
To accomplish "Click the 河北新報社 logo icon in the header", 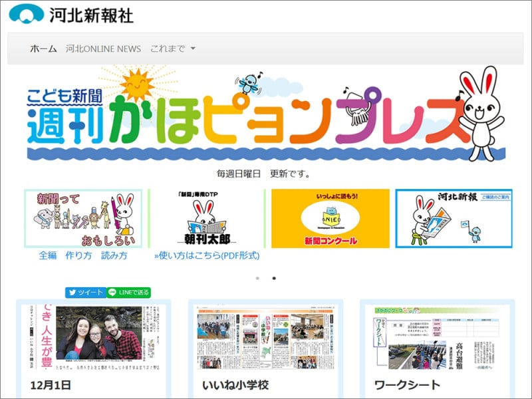I will click(27, 14).
